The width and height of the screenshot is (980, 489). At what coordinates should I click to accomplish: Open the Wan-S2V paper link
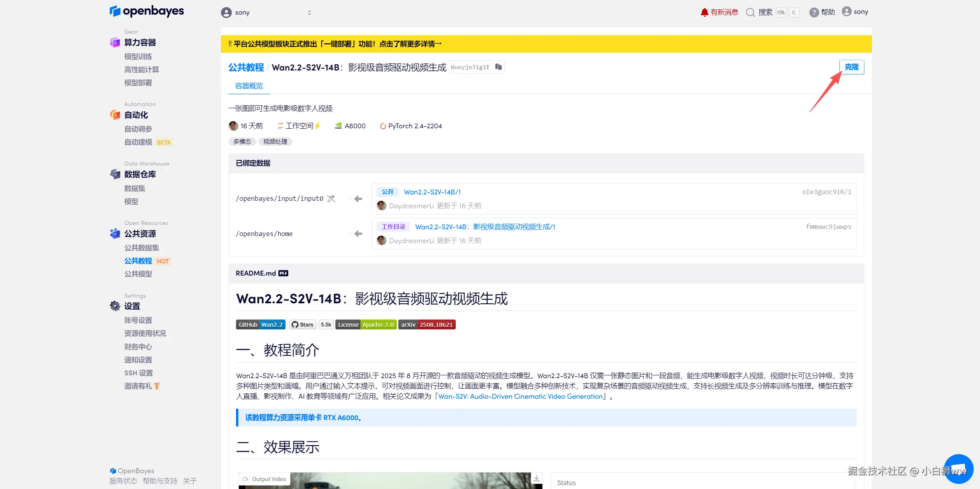point(520,396)
